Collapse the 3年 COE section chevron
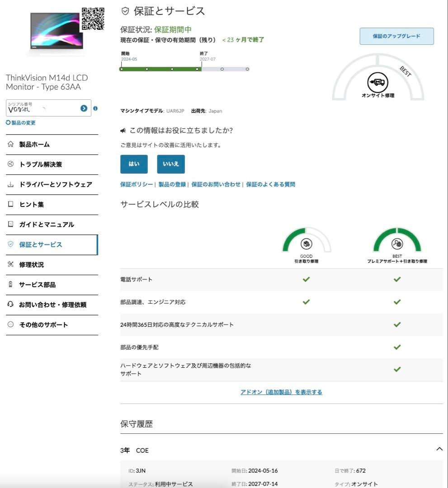Screen dimensions: 448x488 coord(439,450)
